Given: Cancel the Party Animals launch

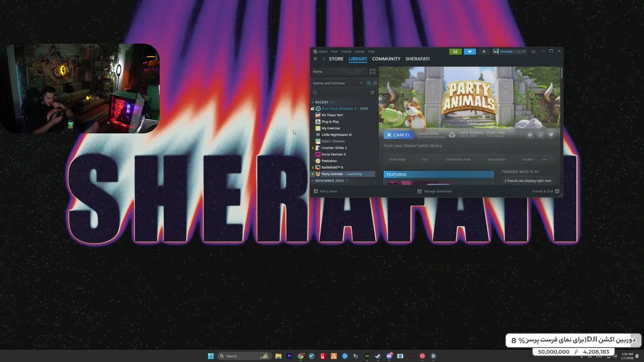Looking at the screenshot, I should point(398,135).
